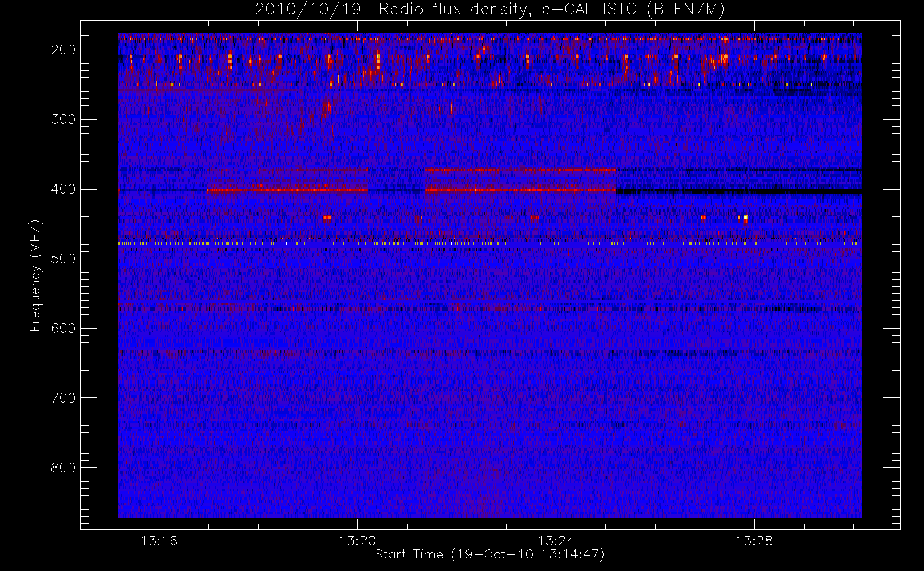Screen dimensions: 924x571
Task: Select the 'Frequency (MHZ)' y-axis label
Action: 35,275
